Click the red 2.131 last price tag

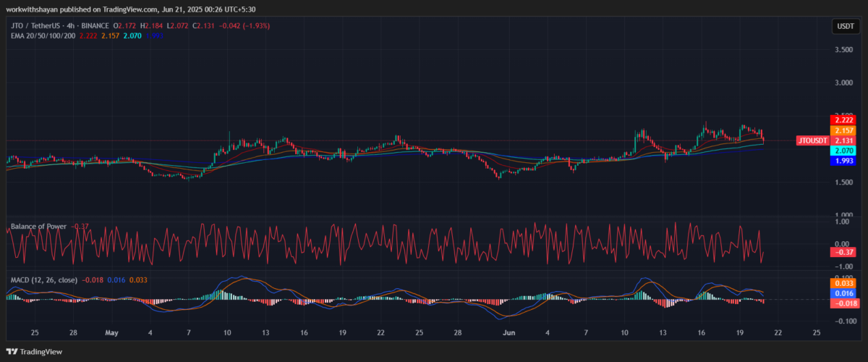tap(843, 140)
